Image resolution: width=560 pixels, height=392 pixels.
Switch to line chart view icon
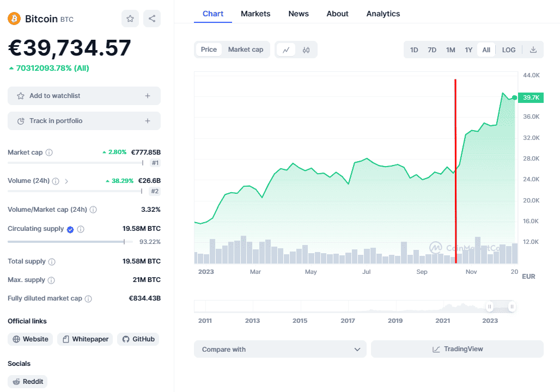click(x=286, y=50)
